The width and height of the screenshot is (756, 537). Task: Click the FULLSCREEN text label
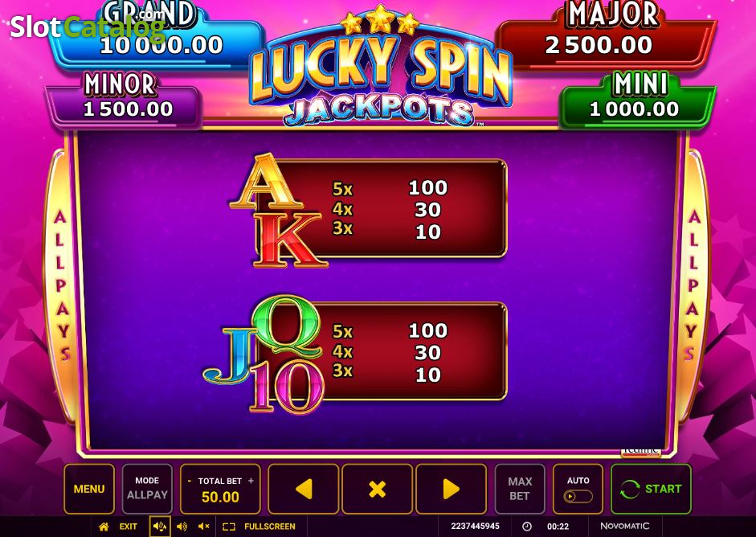pyautogui.click(x=269, y=527)
